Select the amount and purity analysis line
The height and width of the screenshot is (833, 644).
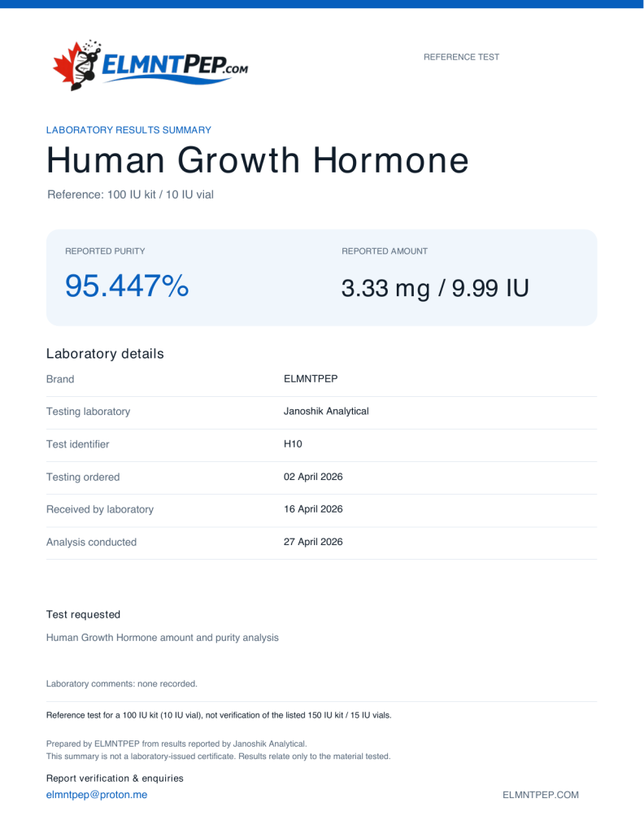[163, 638]
